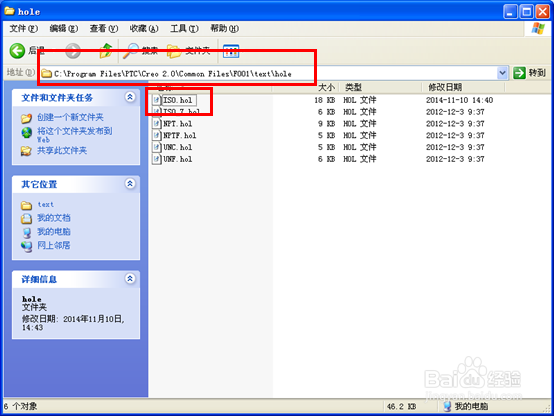Click the address bar path field
The width and height of the screenshot is (554, 416).
(x=269, y=74)
